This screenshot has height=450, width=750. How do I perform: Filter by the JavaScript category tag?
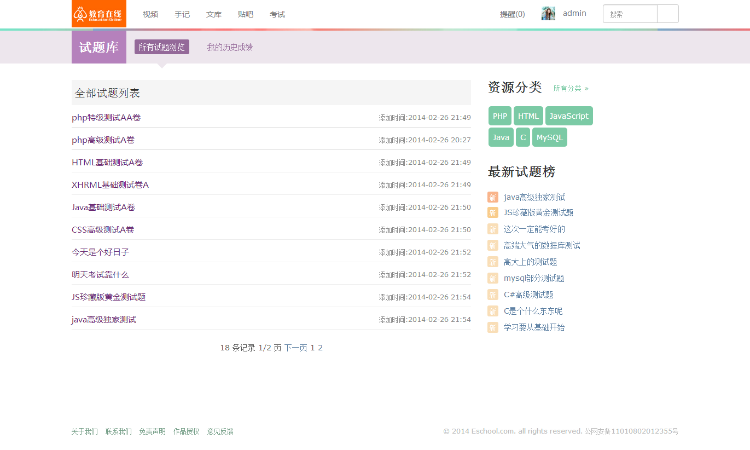569,116
